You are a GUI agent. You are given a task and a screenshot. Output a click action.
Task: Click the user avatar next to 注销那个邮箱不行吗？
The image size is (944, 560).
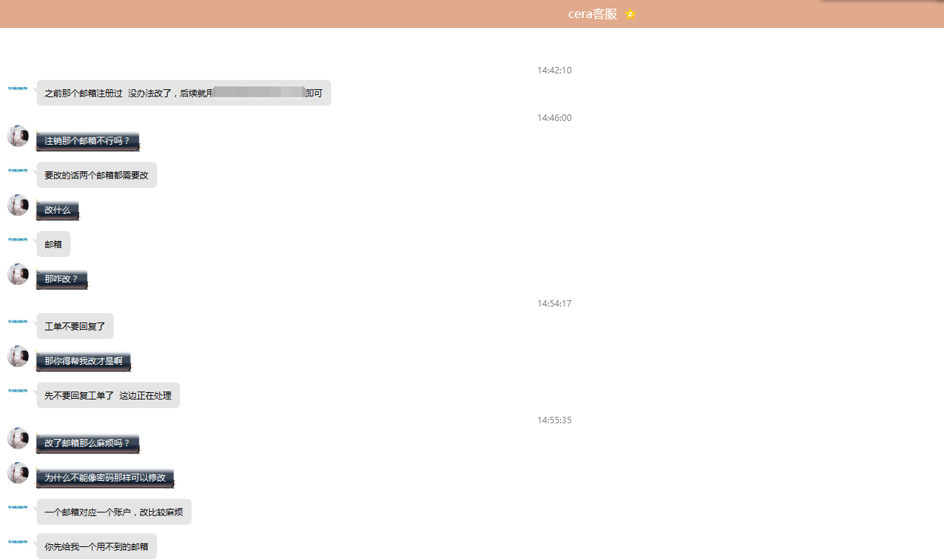tap(18, 136)
